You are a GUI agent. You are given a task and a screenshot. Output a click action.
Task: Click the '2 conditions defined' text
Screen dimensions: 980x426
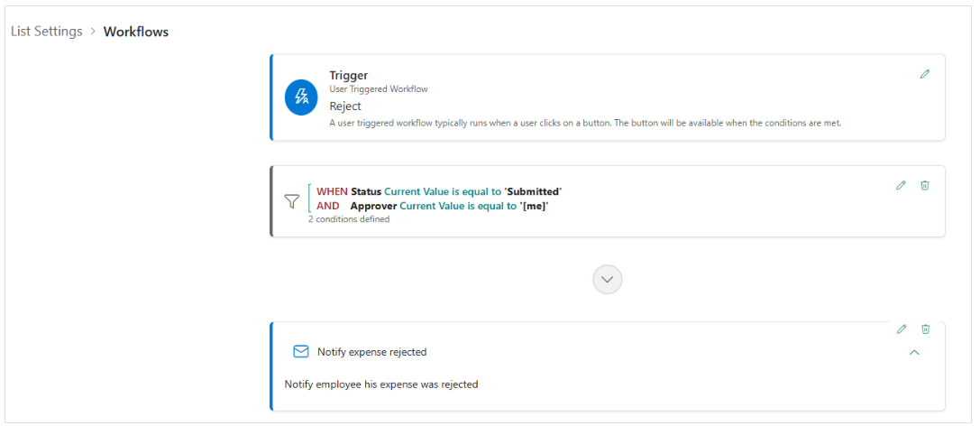[x=349, y=219]
